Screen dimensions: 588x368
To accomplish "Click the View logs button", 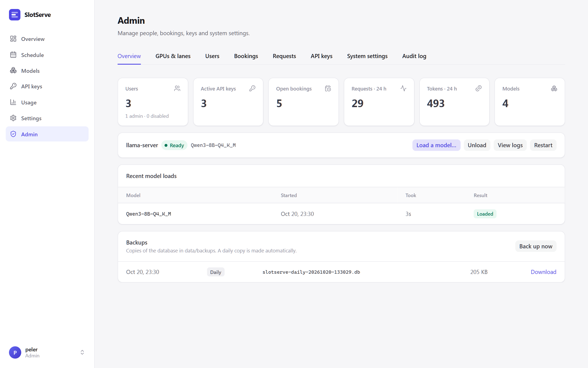I will (x=510, y=145).
